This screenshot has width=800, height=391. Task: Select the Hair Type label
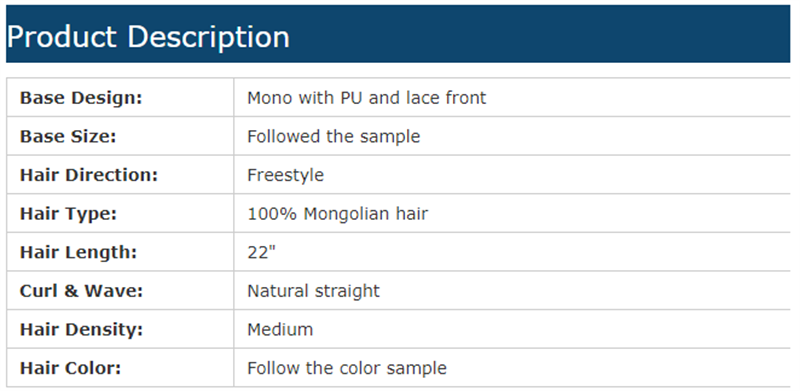coord(68,213)
